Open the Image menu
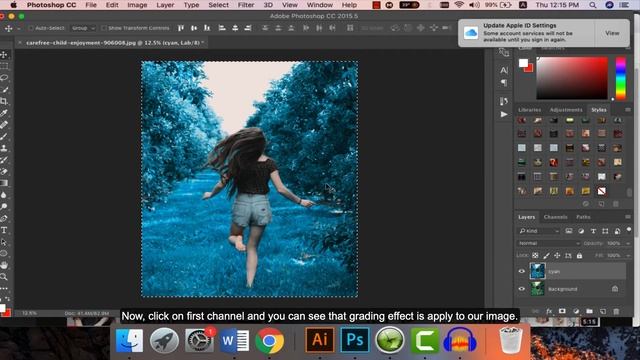The width and height of the screenshot is (640, 360). coord(137,5)
